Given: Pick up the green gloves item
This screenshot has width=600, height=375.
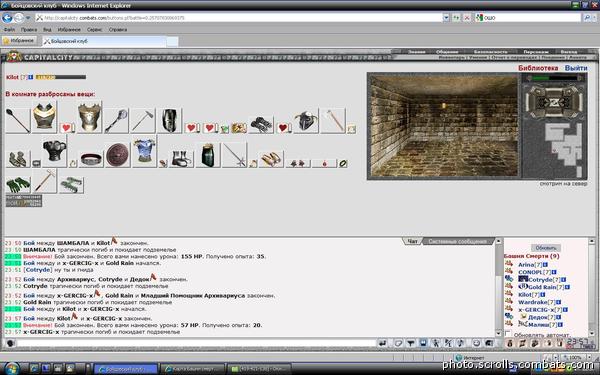Looking at the screenshot, I should (18, 185).
